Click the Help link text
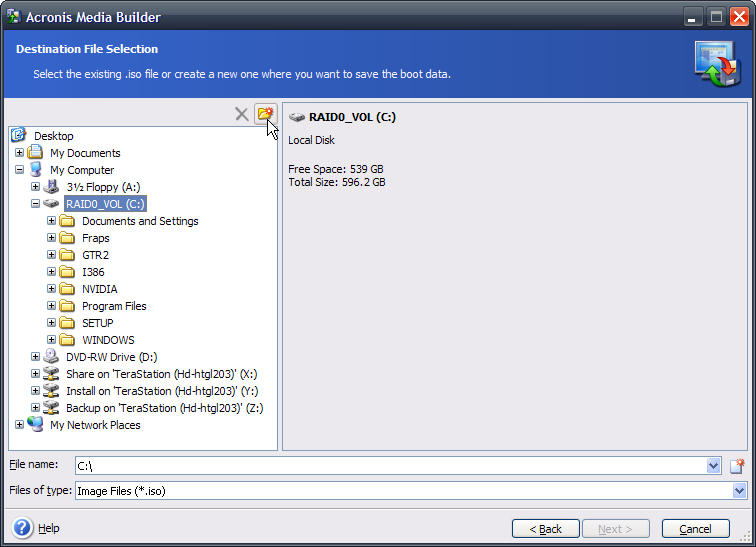Viewport: 756px width, 547px height. click(49, 528)
